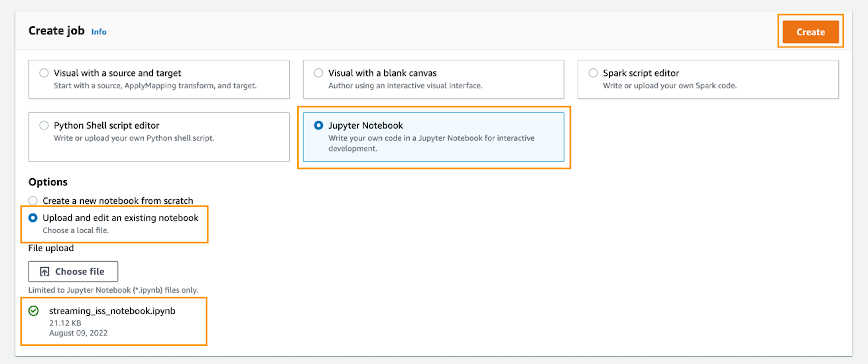Image resolution: width=868 pixels, height=364 pixels.
Task: Select Upload and edit an existing notebook
Action: click(x=33, y=218)
